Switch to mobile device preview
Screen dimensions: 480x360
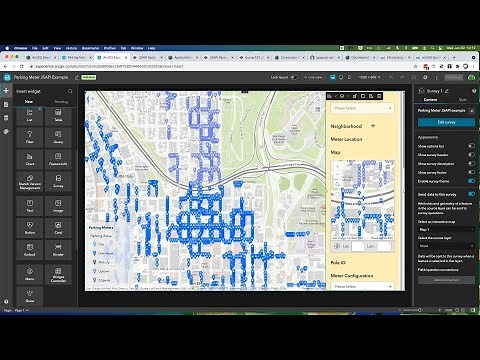click(349, 77)
